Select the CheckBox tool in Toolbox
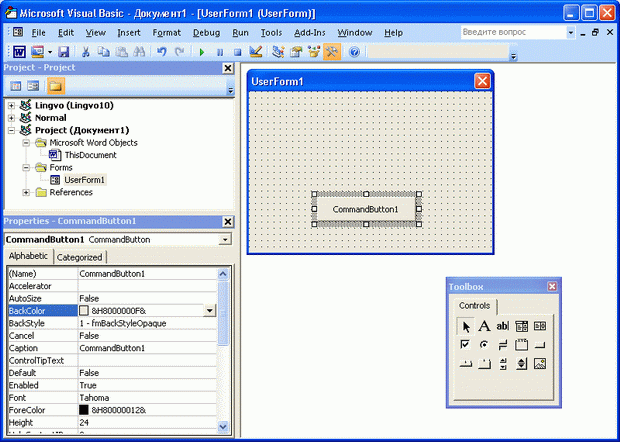 pyautogui.click(x=465, y=345)
